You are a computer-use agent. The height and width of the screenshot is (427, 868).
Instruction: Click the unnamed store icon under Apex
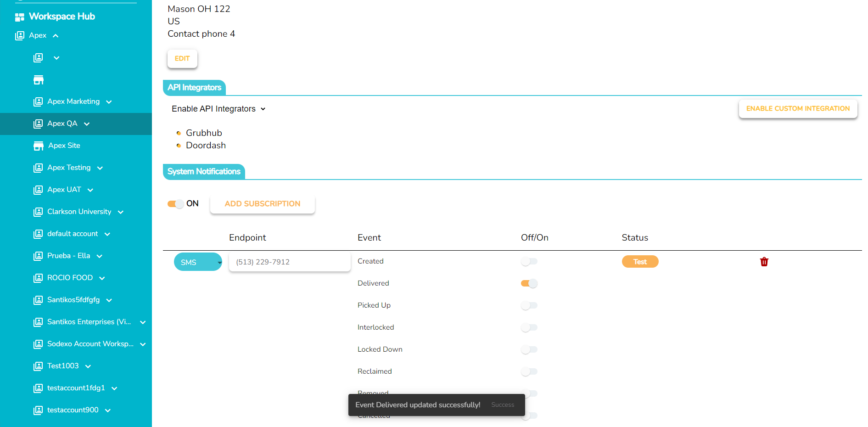pos(39,80)
